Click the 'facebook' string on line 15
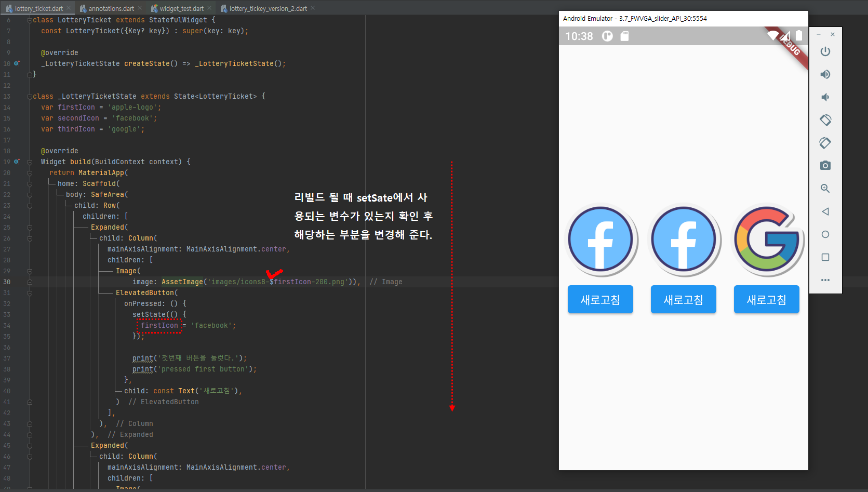The height and width of the screenshot is (492, 868). pos(132,118)
